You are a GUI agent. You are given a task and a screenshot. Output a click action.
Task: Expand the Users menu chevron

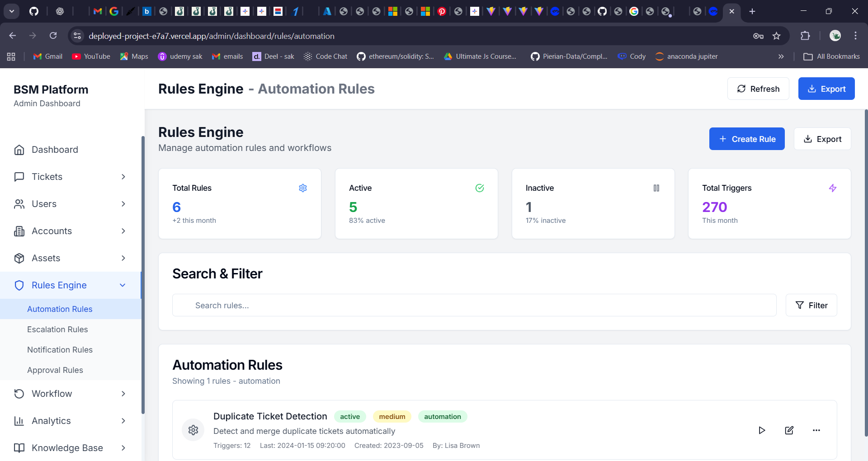pos(123,204)
